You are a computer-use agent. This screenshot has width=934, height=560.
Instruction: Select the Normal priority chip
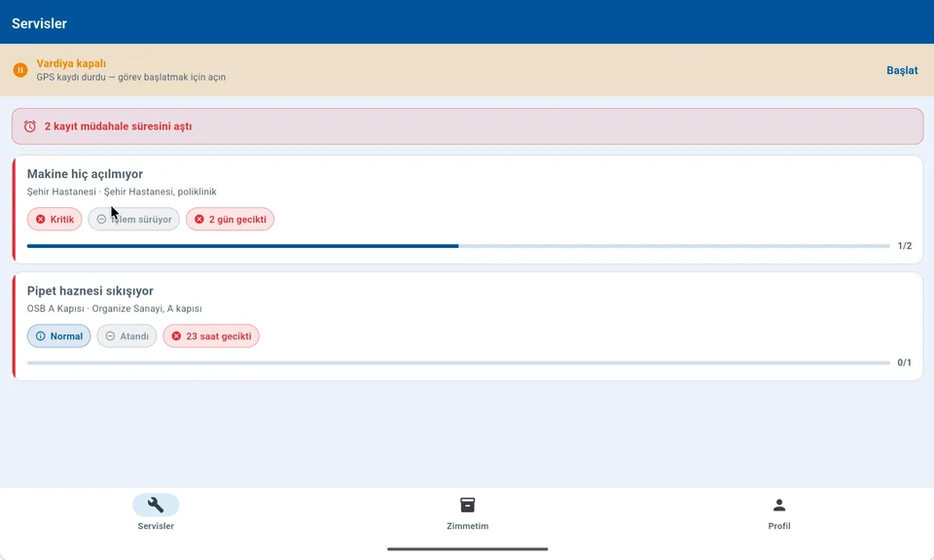58,336
